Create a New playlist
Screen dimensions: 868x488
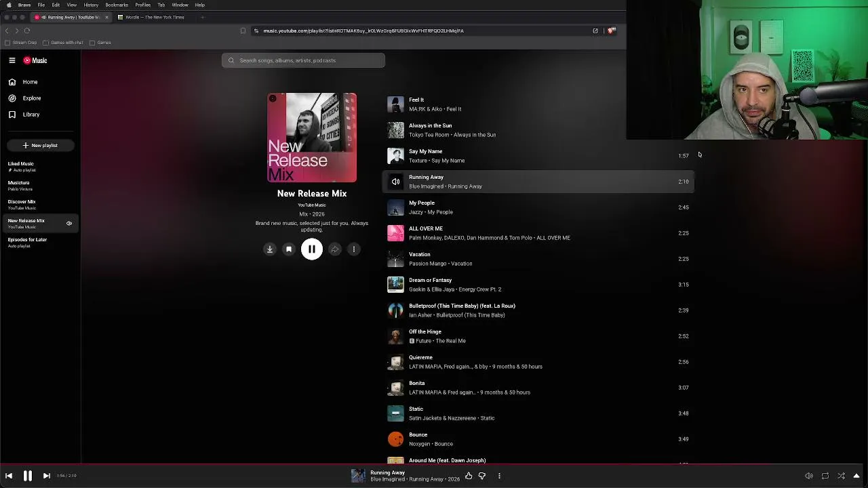[x=40, y=145]
